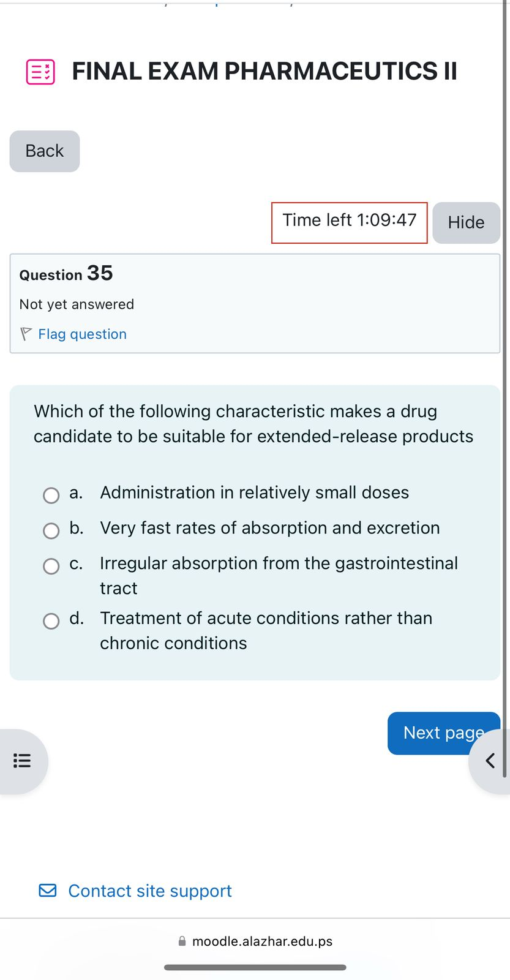
Task: Click the flag icon next to Flag question
Action: coord(26,334)
